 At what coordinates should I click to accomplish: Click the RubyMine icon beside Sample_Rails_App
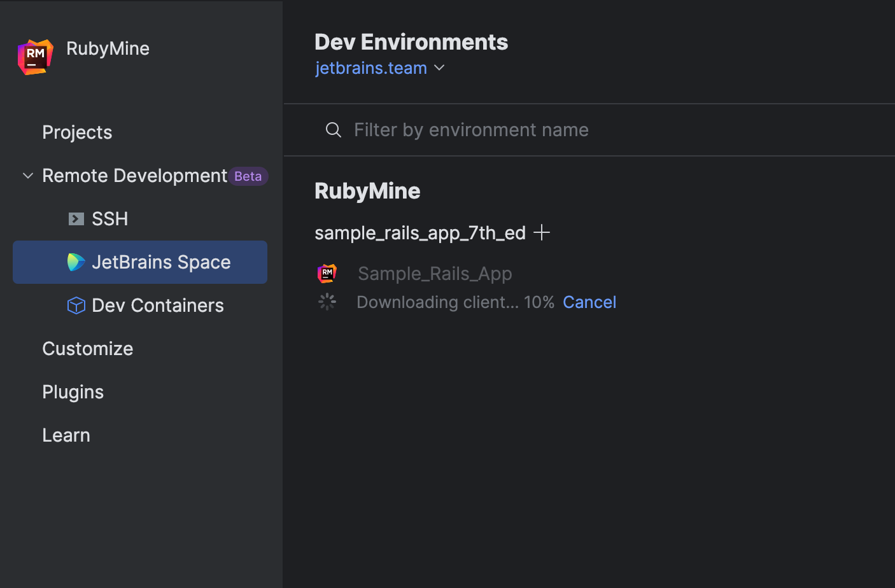pos(327,273)
